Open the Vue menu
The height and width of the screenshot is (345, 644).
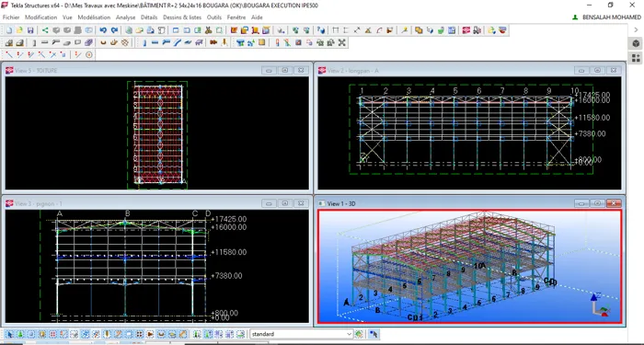pos(67,17)
